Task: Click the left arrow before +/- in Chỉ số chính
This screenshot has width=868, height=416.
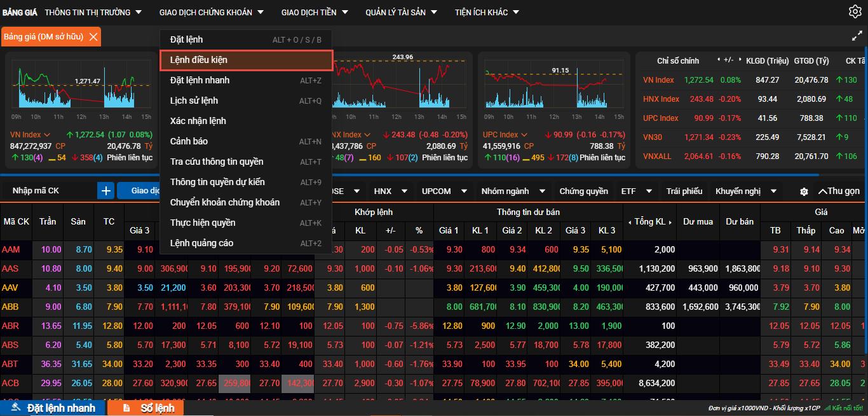Action: point(718,60)
